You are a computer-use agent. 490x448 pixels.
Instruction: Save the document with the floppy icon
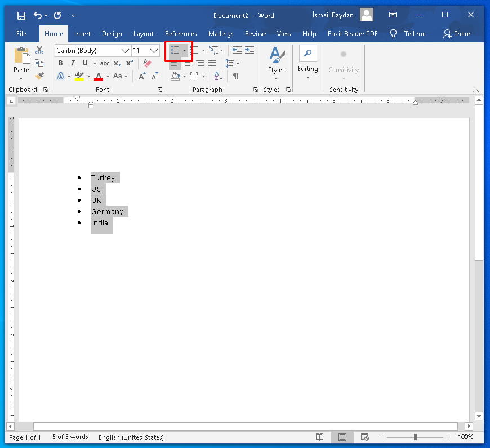[x=21, y=15]
